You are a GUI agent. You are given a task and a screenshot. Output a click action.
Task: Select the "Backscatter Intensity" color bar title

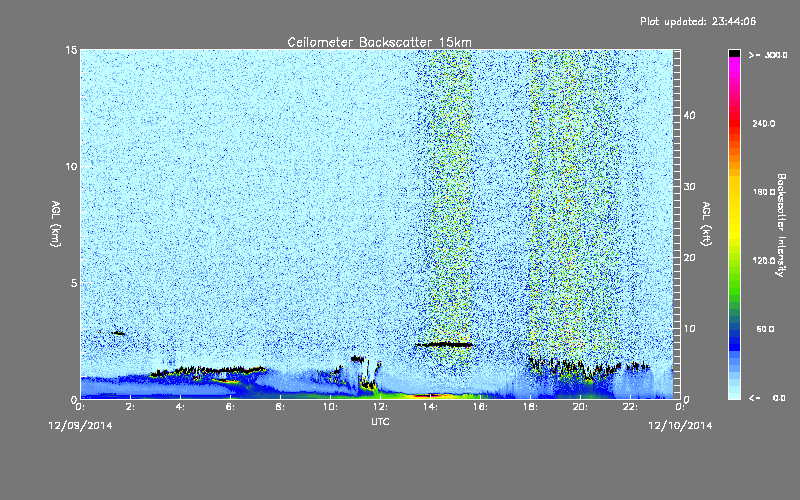[x=781, y=225]
